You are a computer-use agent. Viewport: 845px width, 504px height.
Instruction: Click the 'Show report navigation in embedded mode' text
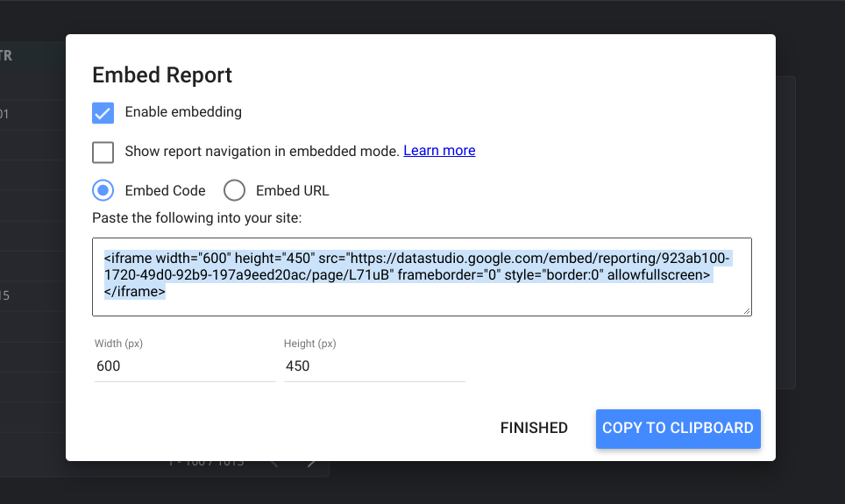tap(262, 151)
